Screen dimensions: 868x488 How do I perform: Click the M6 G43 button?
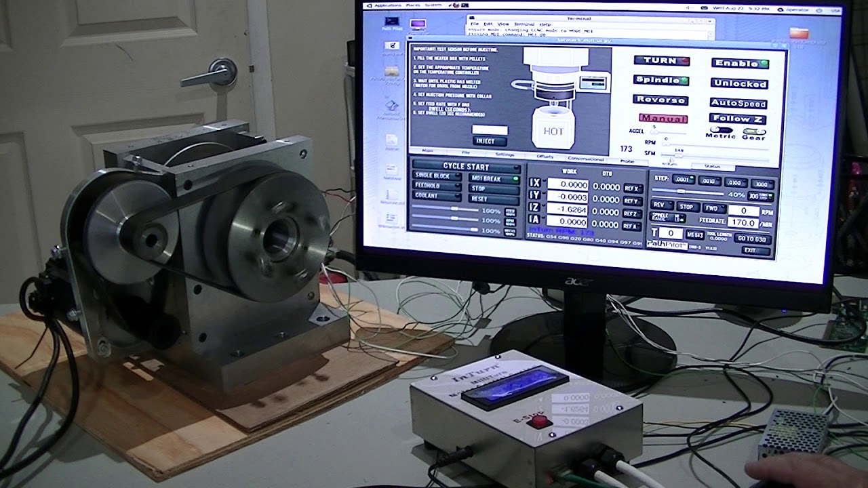pyautogui.click(x=694, y=235)
